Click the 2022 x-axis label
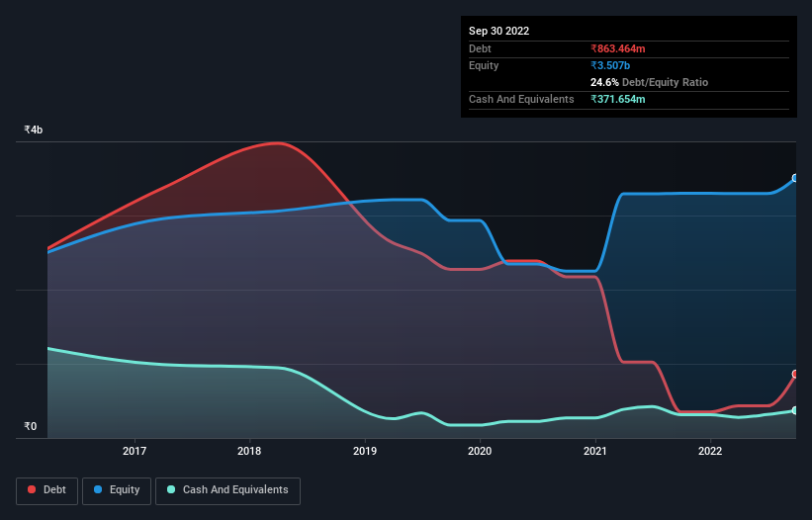812x520 pixels. tap(710, 451)
